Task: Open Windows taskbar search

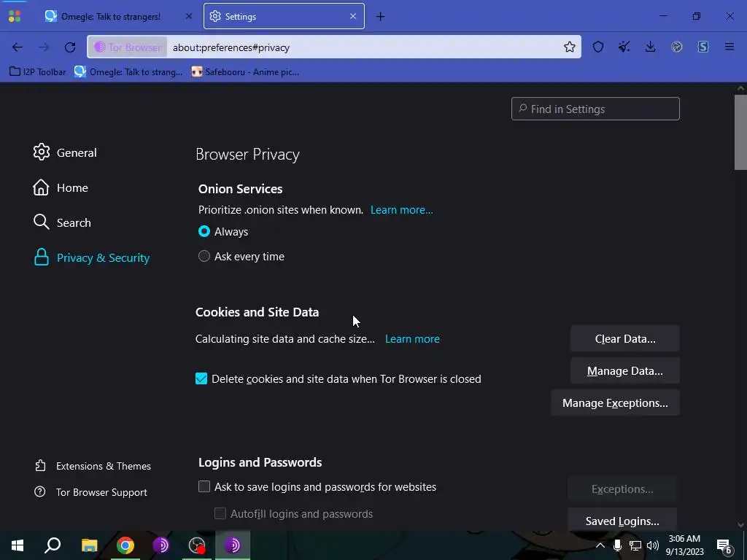Action: tap(53, 545)
